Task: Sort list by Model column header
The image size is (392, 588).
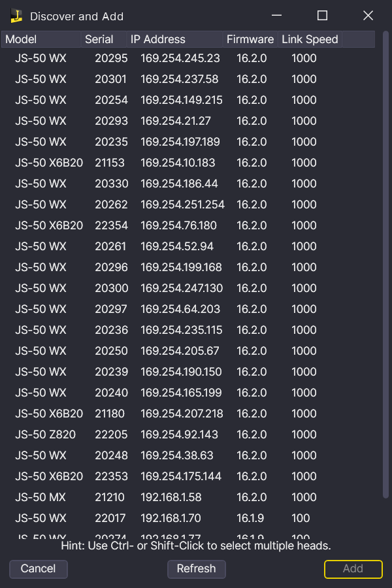Action: coord(42,39)
